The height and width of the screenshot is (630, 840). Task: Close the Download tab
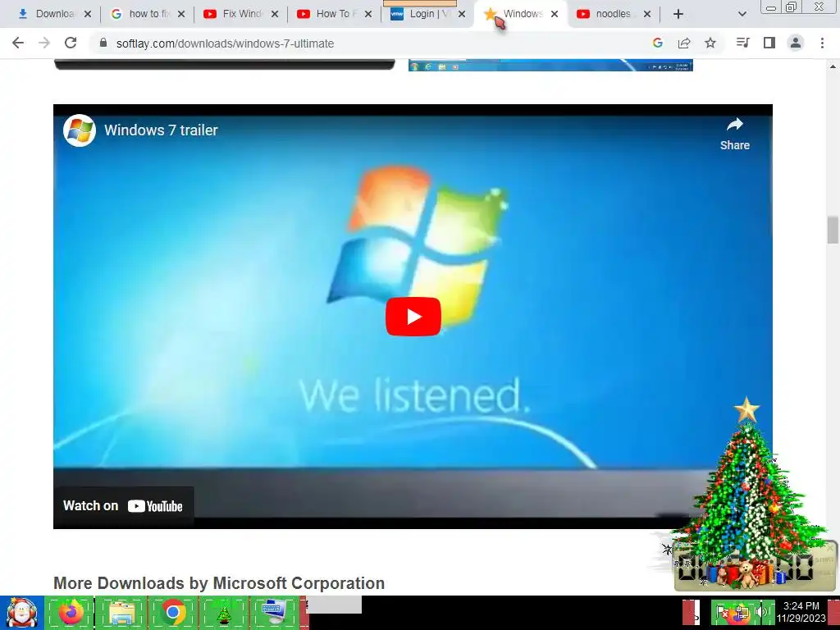(x=88, y=14)
